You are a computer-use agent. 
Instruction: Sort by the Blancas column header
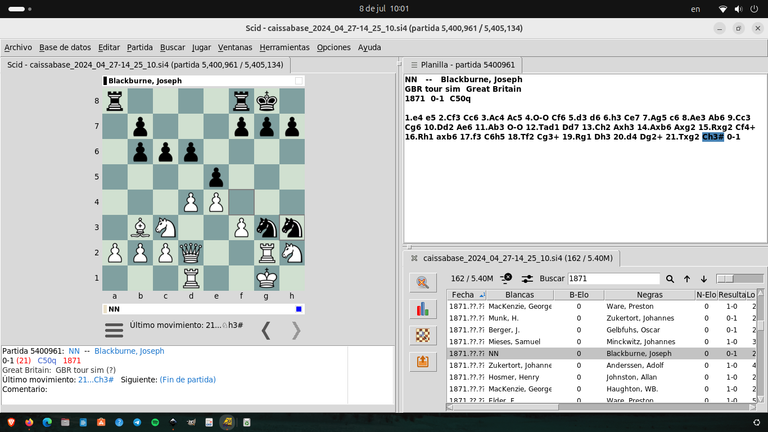click(520, 295)
